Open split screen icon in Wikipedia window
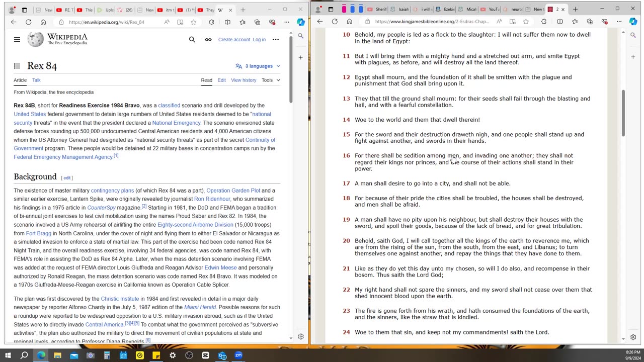 click(227, 22)
